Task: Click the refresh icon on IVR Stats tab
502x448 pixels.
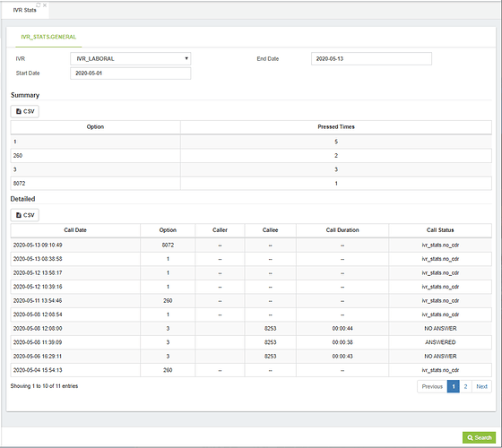Action: click(39, 4)
